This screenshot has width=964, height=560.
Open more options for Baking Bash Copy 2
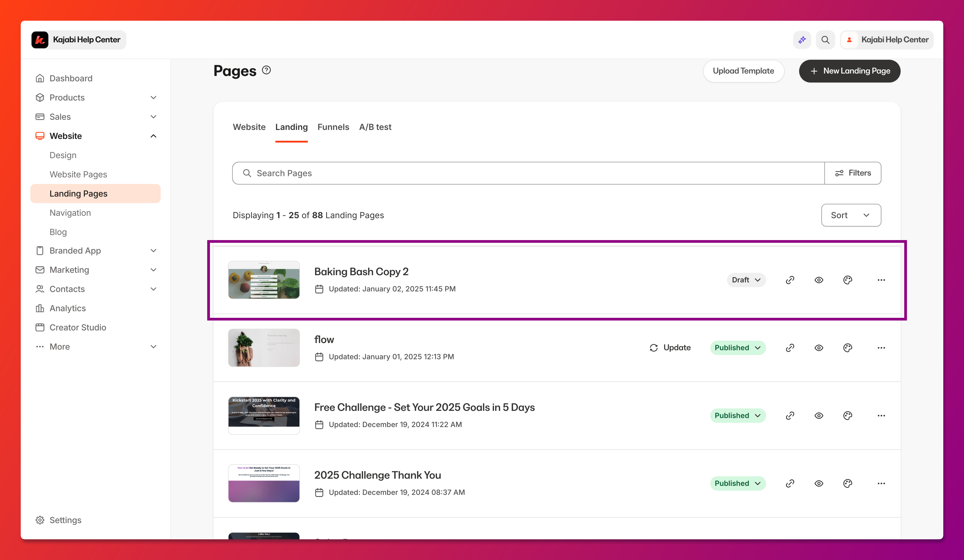coord(881,280)
